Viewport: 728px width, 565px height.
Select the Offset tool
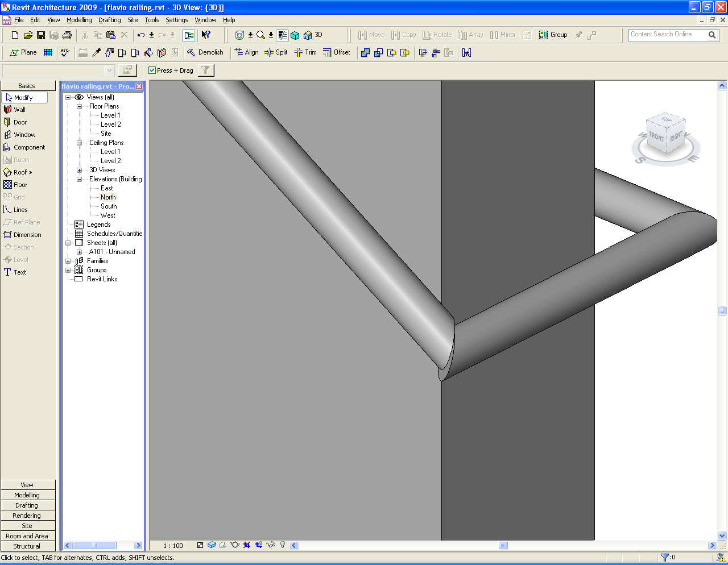pos(336,52)
